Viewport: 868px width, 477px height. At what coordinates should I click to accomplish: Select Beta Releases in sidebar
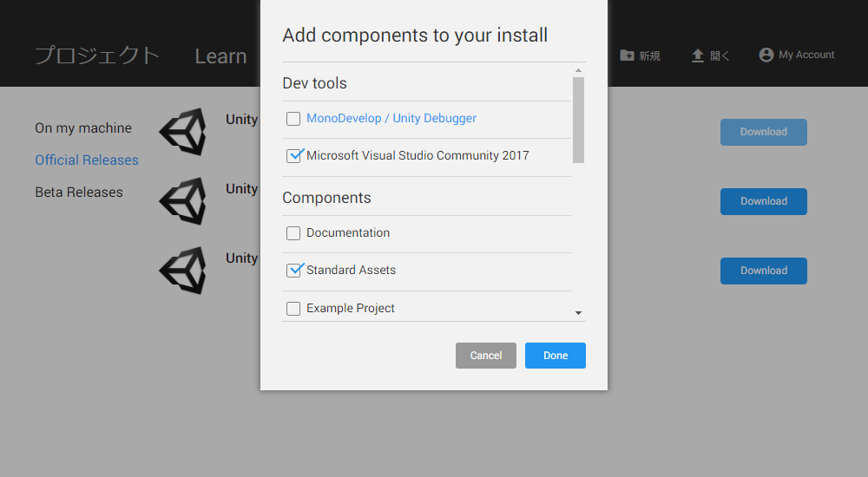79,192
